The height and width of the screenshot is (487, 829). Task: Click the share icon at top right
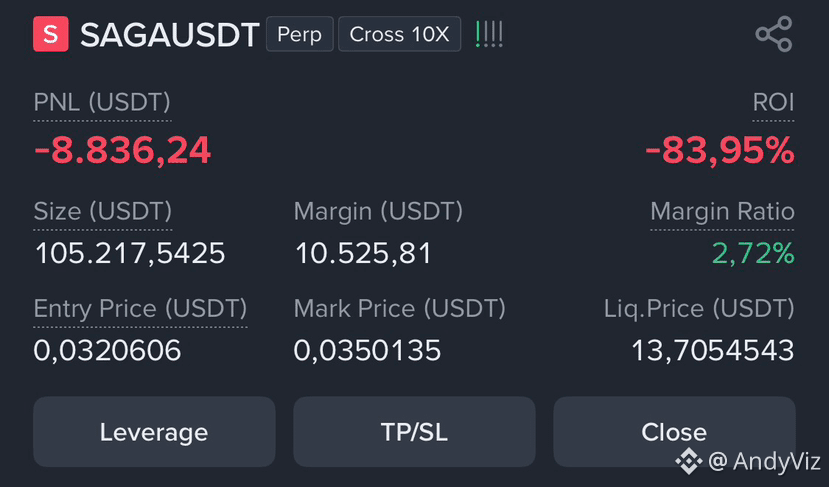pos(774,34)
